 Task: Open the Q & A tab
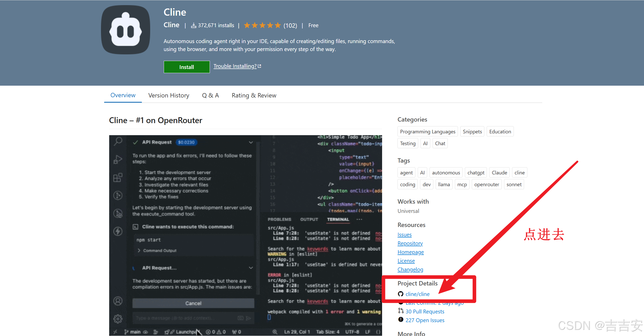[x=210, y=95]
